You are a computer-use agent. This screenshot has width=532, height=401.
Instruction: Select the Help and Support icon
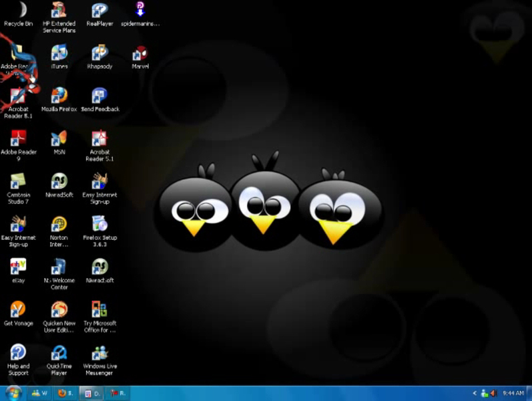click(x=18, y=353)
